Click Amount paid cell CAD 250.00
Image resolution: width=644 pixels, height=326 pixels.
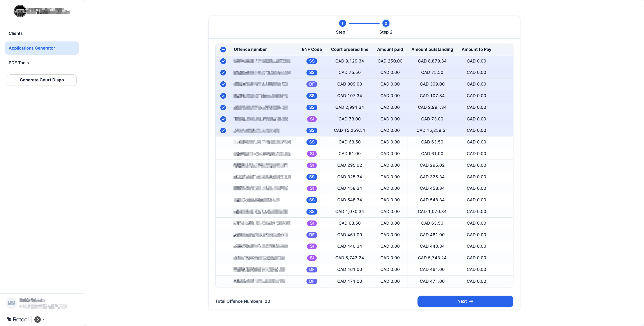pos(390,61)
